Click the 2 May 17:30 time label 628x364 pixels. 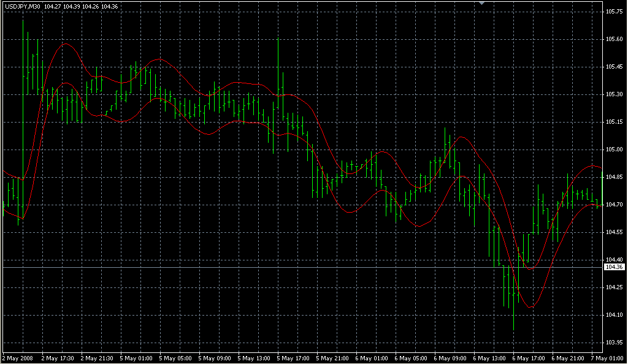tap(58, 357)
